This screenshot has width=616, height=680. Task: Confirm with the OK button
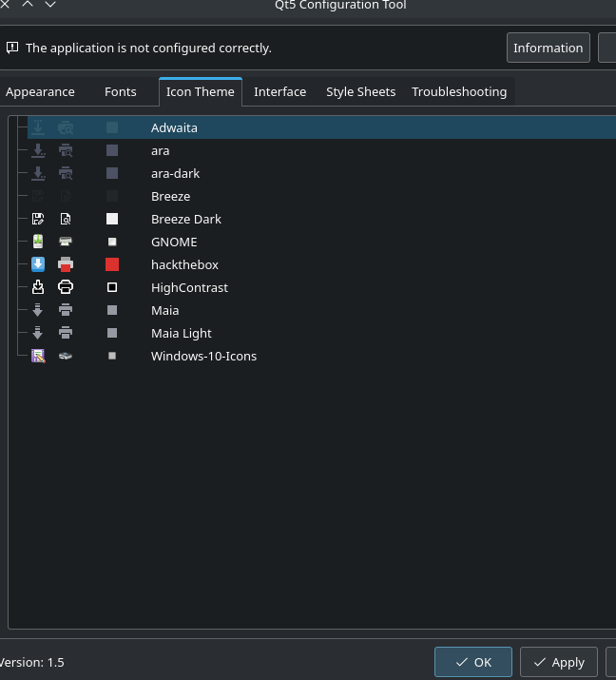click(x=473, y=662)
